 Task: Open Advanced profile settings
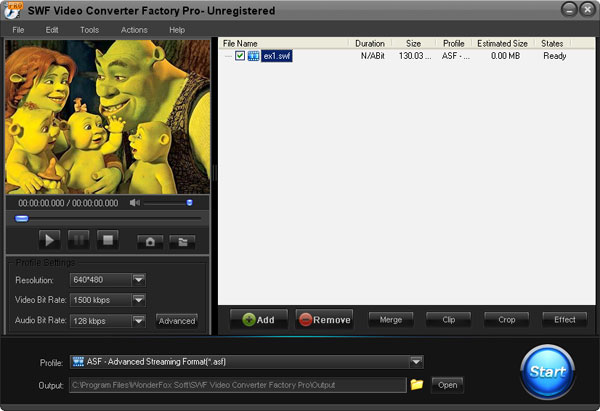[177, 321]
